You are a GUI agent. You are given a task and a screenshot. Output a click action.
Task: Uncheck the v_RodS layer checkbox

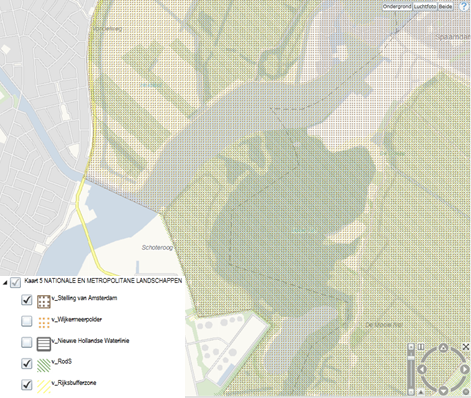[x=27, y=363]
